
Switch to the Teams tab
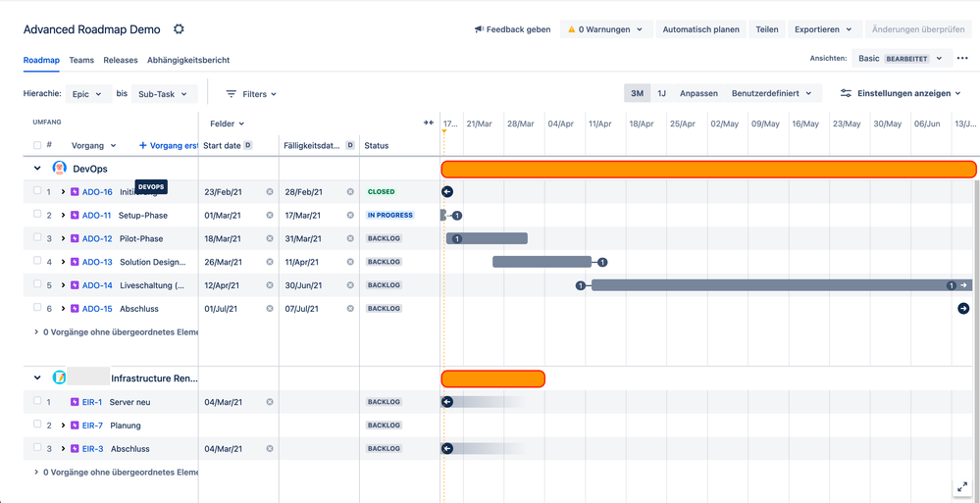[x=81, y=60]
